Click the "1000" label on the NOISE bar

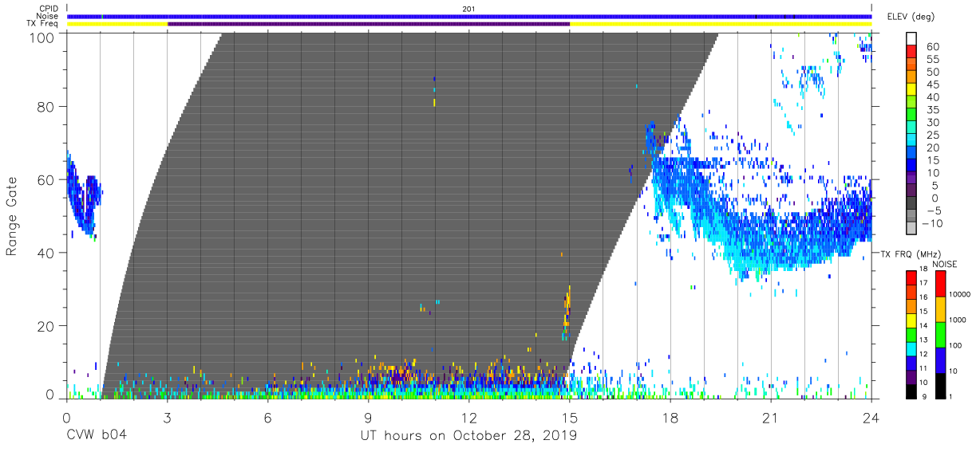click(958, 320)
